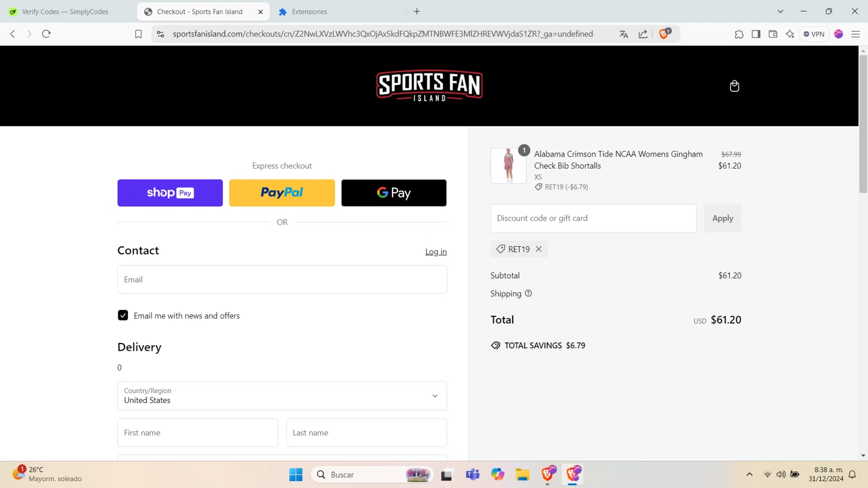Open Brave Shields icon
The image size is (868, 488).
point(664,34)
